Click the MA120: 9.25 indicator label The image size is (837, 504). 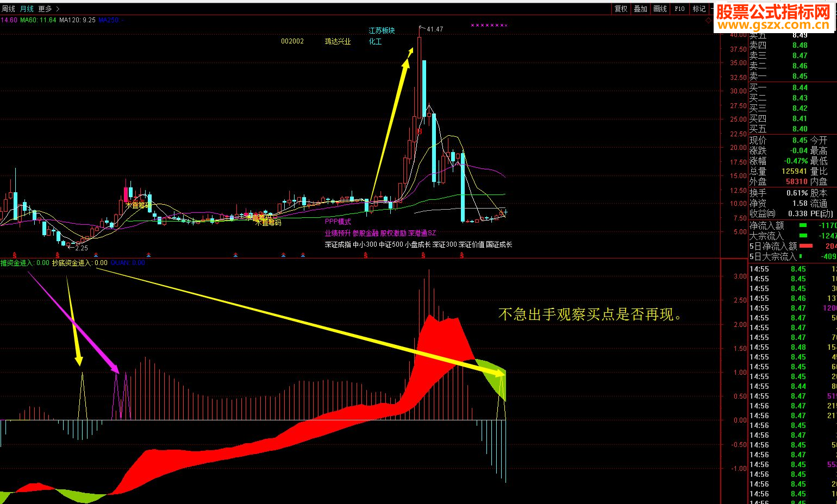click(x=77, y=20)
